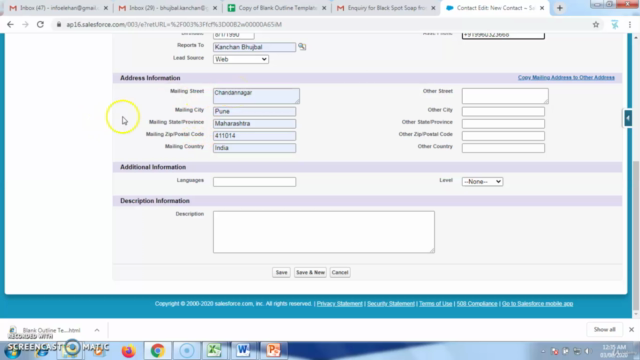Image resolution: width=640 pixels, height=360 pixels.
Task: Open the Lead Source dropdown
Action: click(x=240, y=59)
